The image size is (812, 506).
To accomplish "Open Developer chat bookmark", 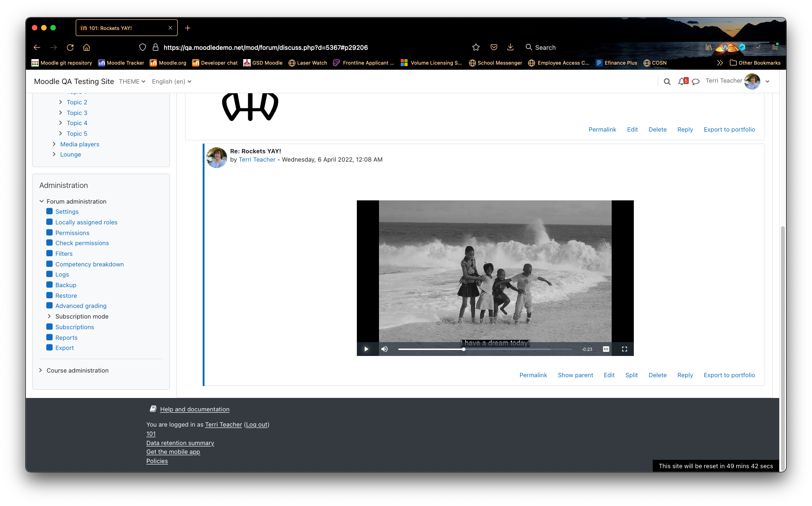I will click(x=215, y=63).
